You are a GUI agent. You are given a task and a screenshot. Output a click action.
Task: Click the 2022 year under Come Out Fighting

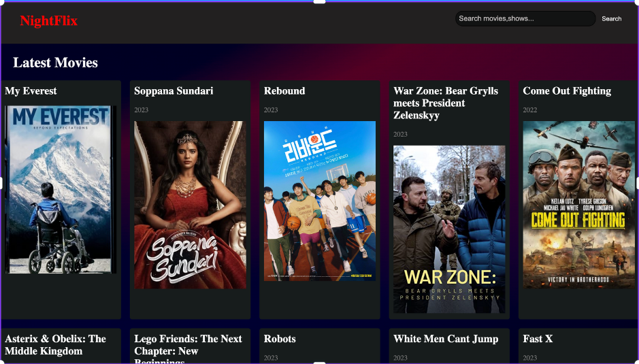pyautogui.click(x=530, y=110)
